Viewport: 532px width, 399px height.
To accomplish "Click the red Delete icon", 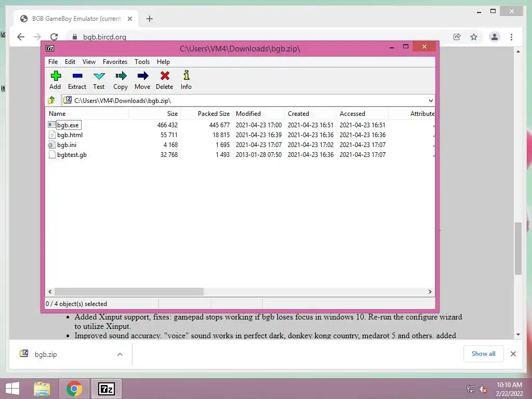I will tap(165, 76).
